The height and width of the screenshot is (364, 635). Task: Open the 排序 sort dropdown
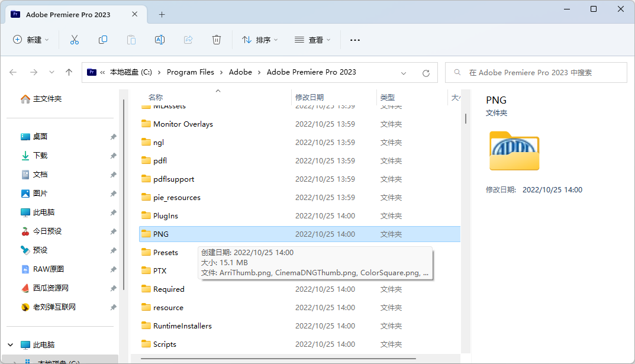pyautogui.click(x=260, y=40)
